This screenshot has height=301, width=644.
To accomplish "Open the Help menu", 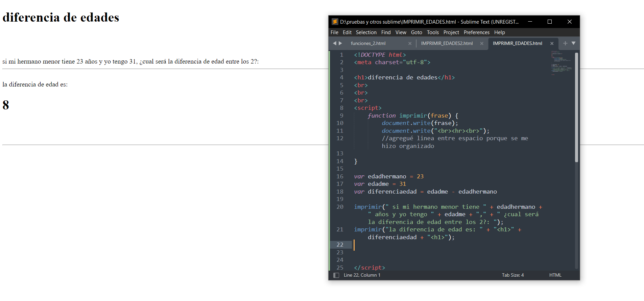I will pyautogui.click(x=499, y=32).
